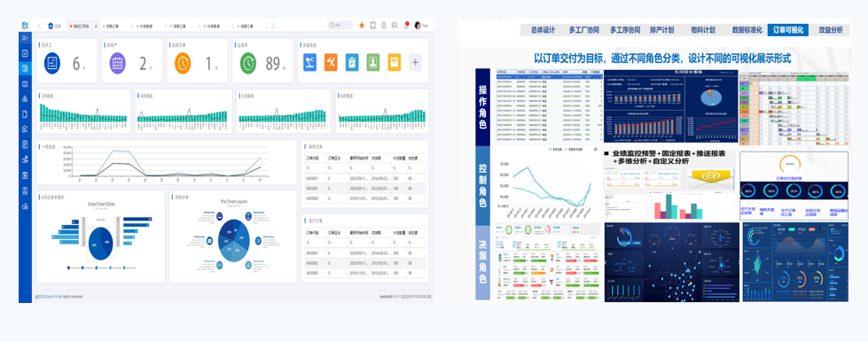Viewport: 868px width, 342px height.
Task: Show more tabs with right chevron
Action: pos(272,26)
